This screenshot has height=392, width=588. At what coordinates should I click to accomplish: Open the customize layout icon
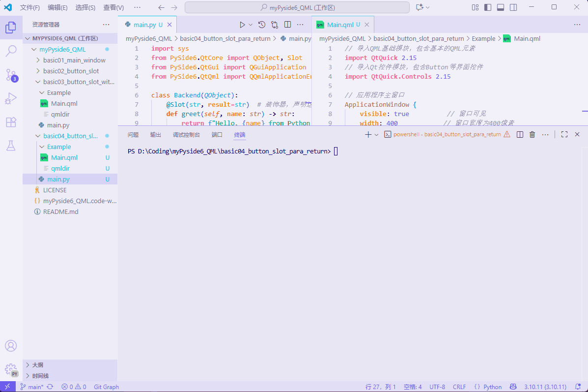point(475,7)
